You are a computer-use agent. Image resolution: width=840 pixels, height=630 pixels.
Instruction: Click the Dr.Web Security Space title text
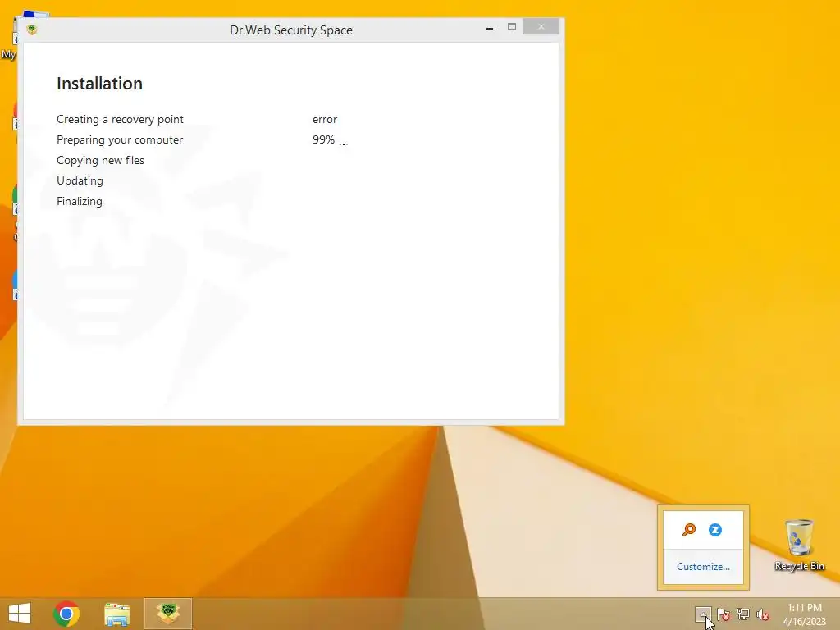coord(291,30)
